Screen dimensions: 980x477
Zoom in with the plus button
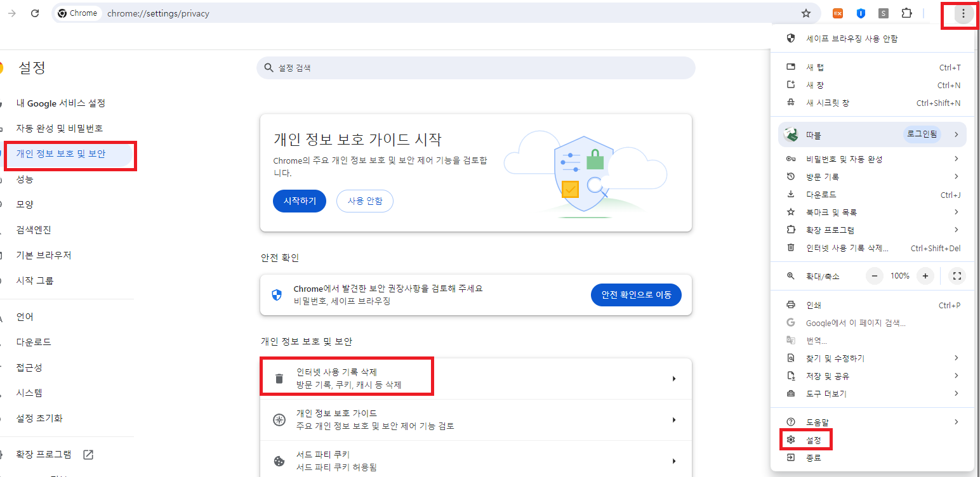pyautogui.click(x=925, y=276)
